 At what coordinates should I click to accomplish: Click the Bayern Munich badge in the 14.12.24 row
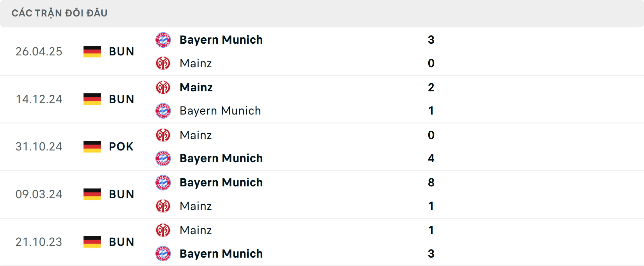coord(163,111)
